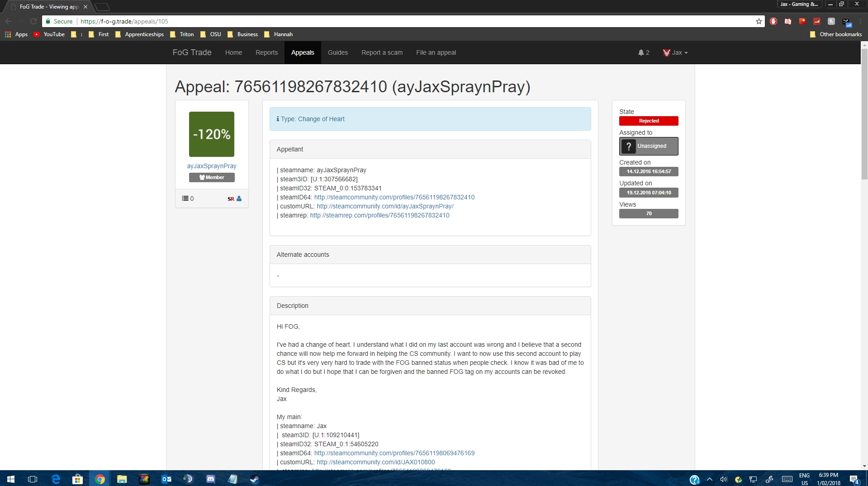Open the Reports navigation tab
The width and height of the screenshot is (868, 486).
coord(266,53)
